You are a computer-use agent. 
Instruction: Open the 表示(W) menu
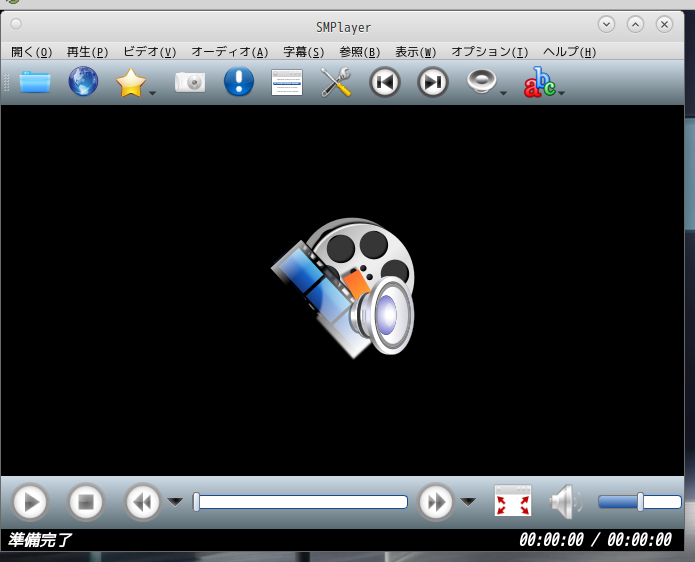point(416,52)
